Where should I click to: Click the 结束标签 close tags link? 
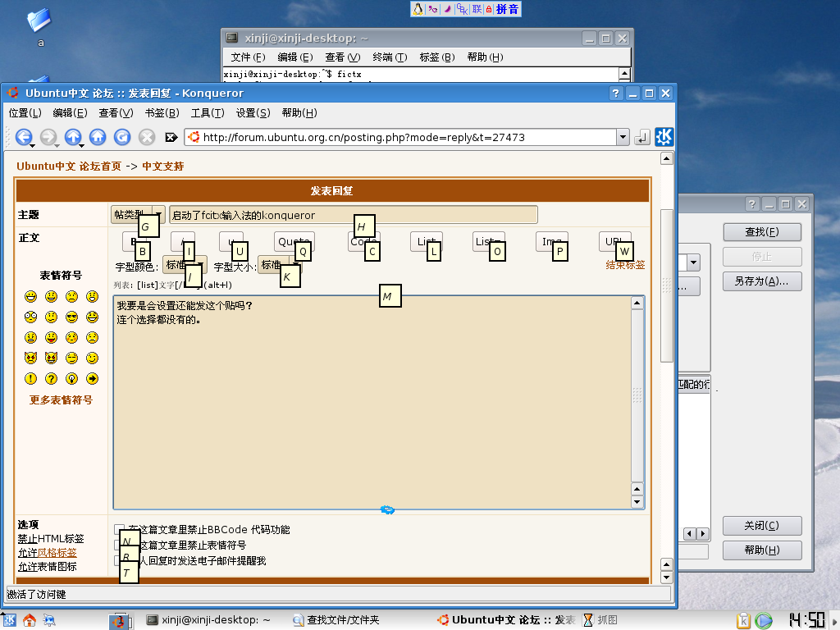point(625,265)
